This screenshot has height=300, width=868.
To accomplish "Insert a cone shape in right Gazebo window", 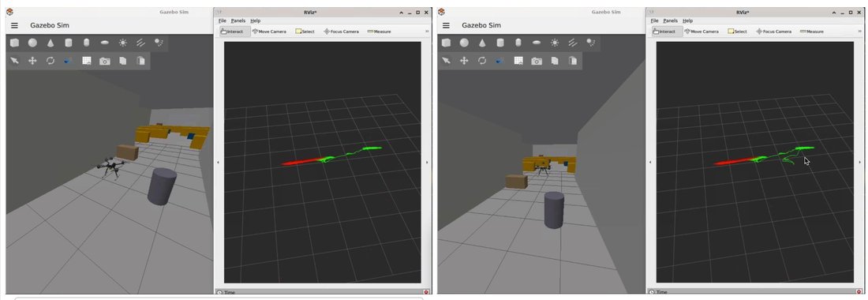I will (482, 43).
